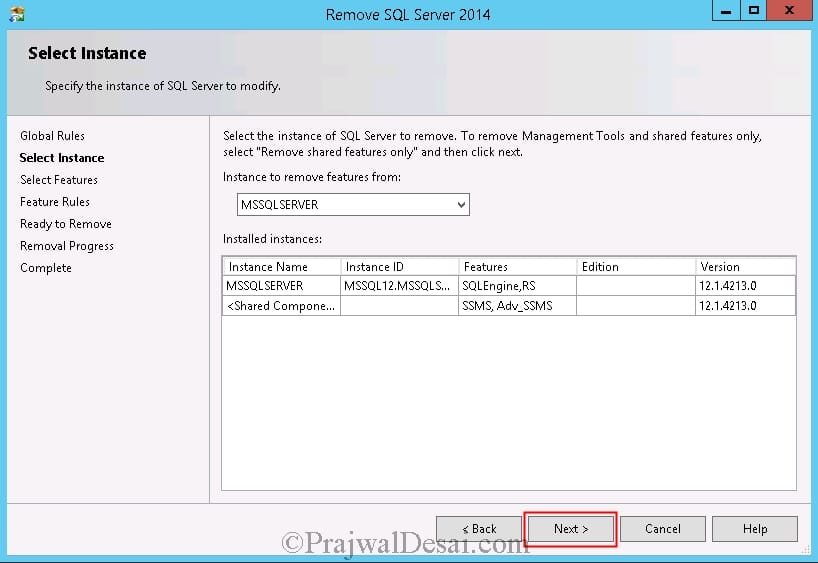This screenshot has height=563, width=818.
Task: Sort by Edition column header
Action: click(636, 267)
